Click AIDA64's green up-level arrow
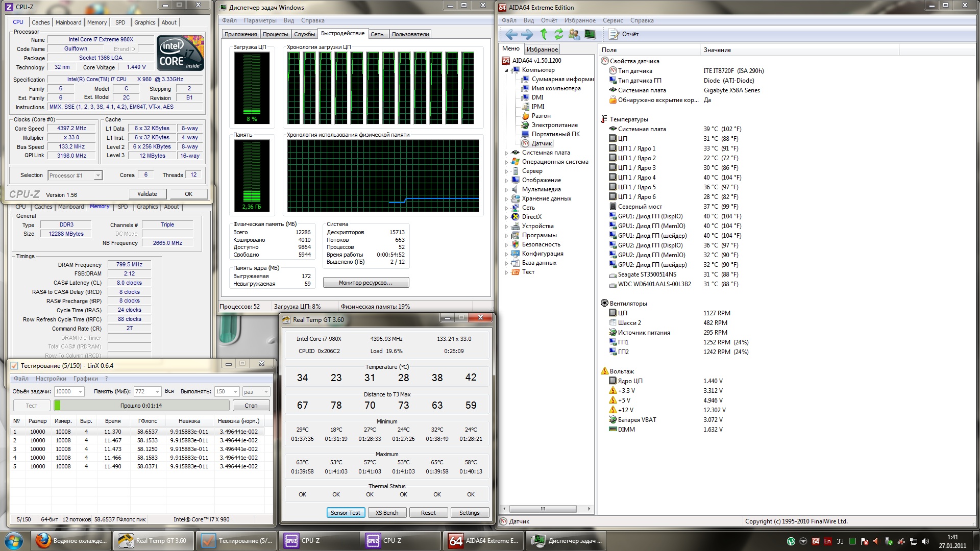980x551 pixels. point(544,34)
